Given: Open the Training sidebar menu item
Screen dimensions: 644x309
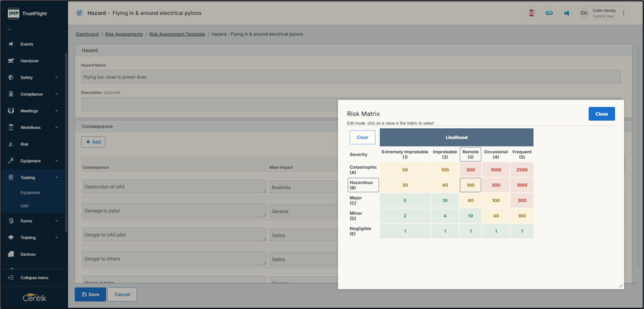Looking at the screenshot, I should click(x=28, y=238).
